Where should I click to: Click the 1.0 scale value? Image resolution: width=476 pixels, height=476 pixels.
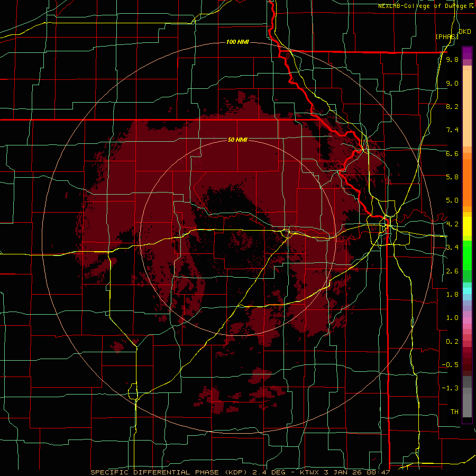[452, 318]
